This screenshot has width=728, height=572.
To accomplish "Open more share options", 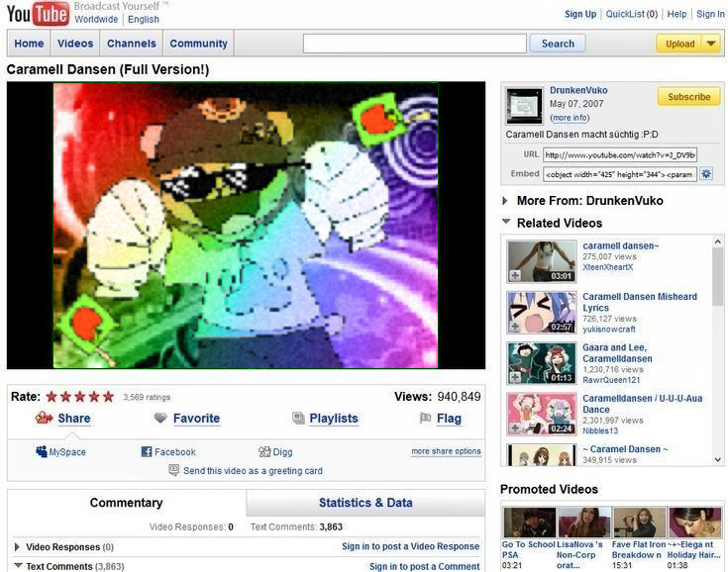I will [x=446, y=451].
